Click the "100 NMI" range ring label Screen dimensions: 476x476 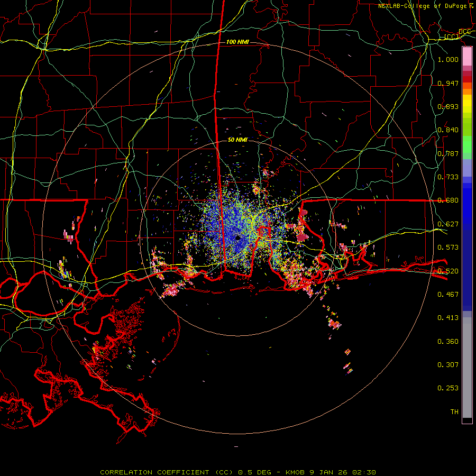tap(237, 42)
